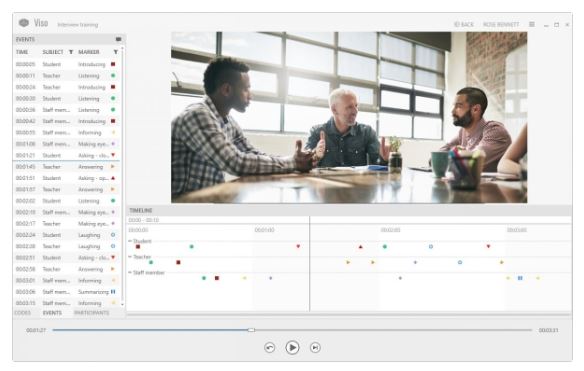Play the interview video
The height and width of the screenshot is (371, 584).
292,348
